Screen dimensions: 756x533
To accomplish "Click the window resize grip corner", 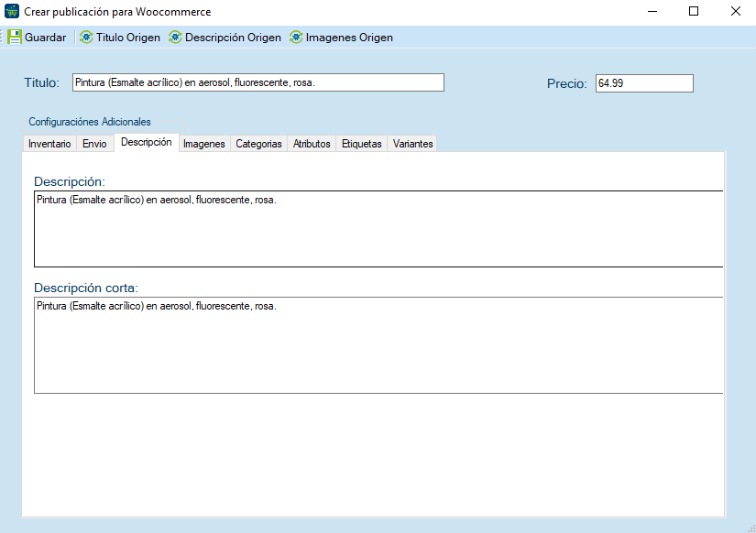I will pos(751,528).
